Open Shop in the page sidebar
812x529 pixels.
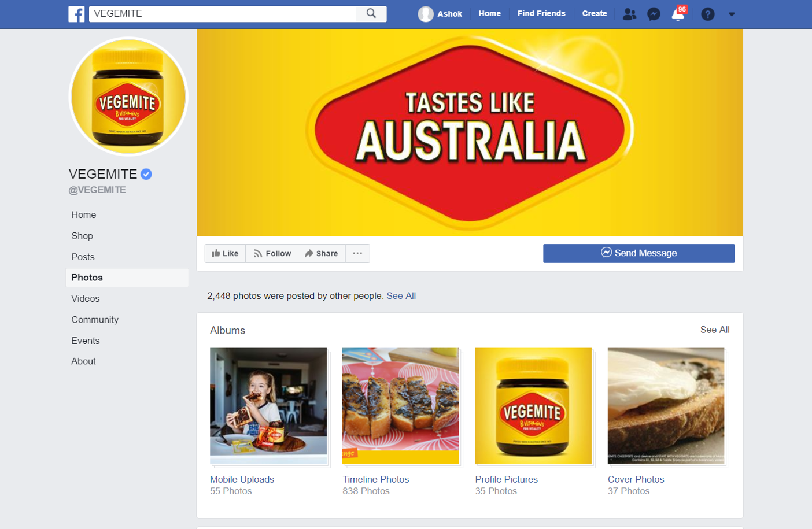tap(82, 236)
